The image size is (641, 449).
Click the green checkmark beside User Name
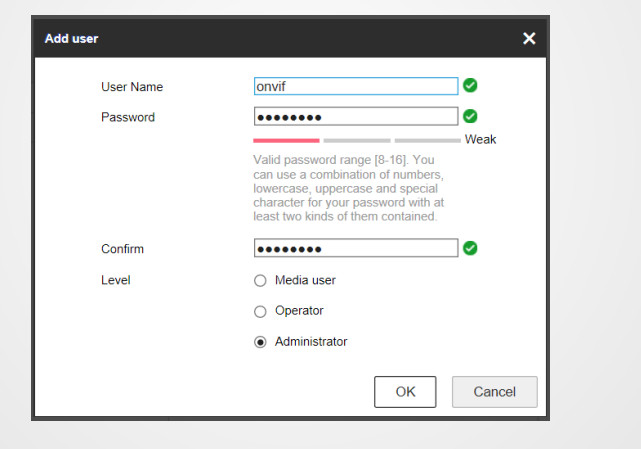[470, 86]
